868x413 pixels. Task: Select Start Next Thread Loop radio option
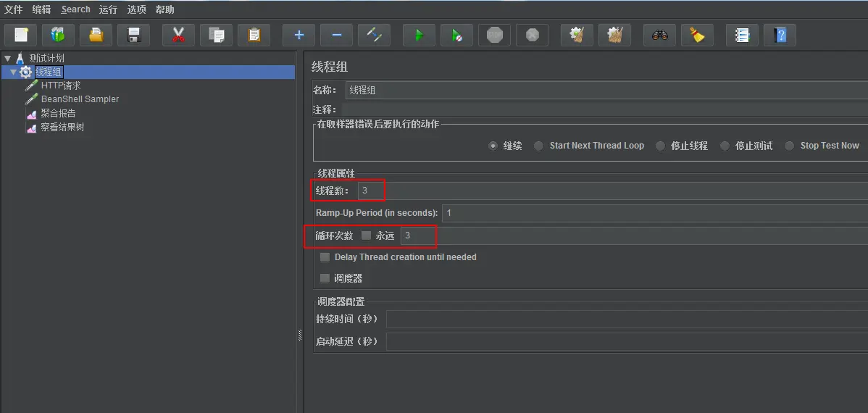(x=538, y=146)
